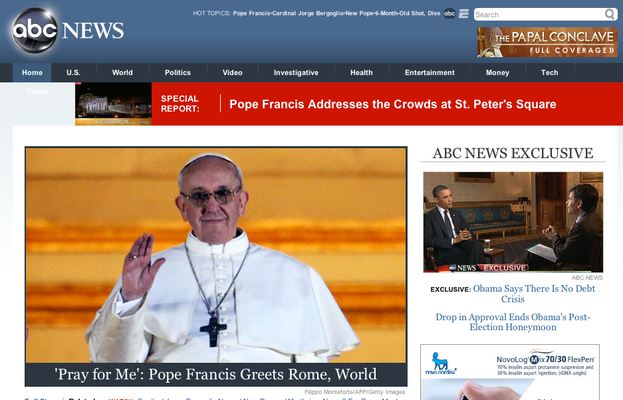The width and height of the screenshot is (623, 400).
Task: Click the ABC News logo
Action: point(68,31)
